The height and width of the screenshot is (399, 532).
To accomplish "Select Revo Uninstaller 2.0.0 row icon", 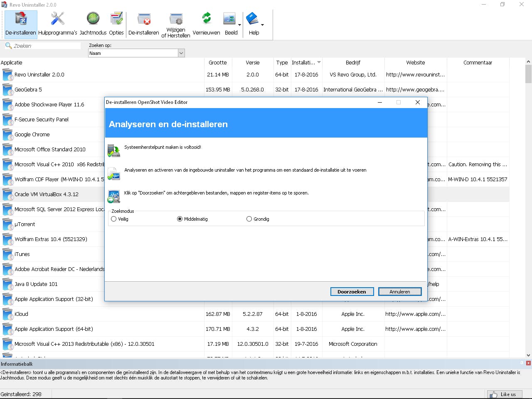I will pos(7,75).
